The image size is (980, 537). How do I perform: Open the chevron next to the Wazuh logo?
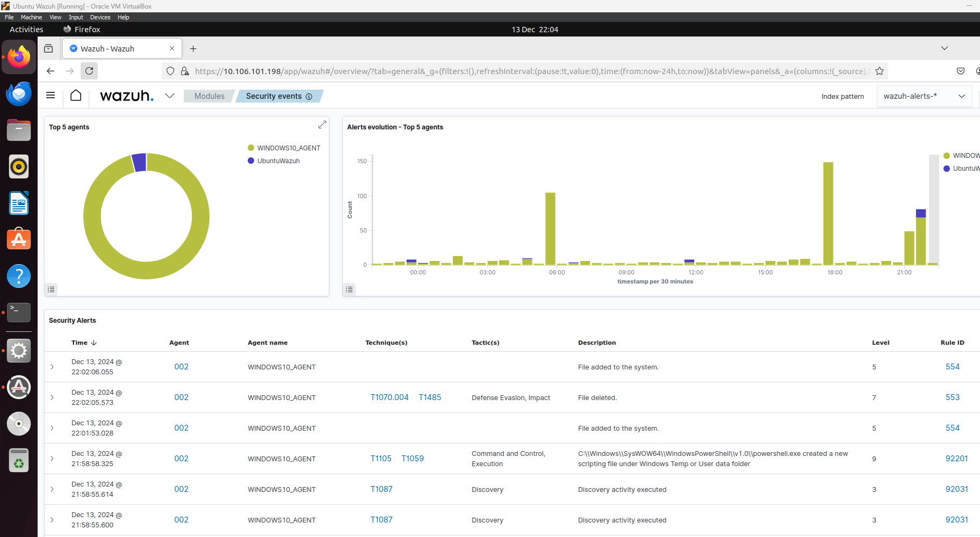[170, 96]
